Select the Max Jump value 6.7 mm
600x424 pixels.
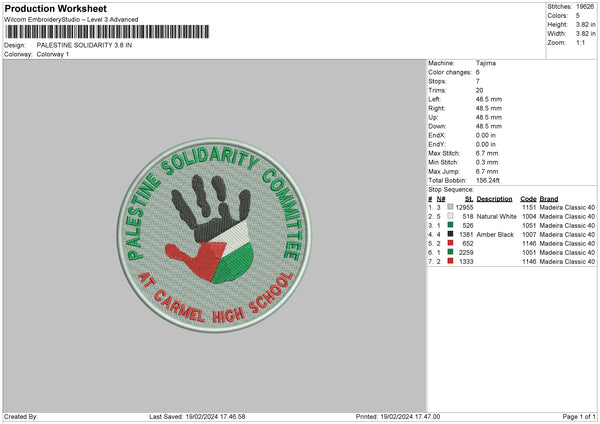coord(487,171)
